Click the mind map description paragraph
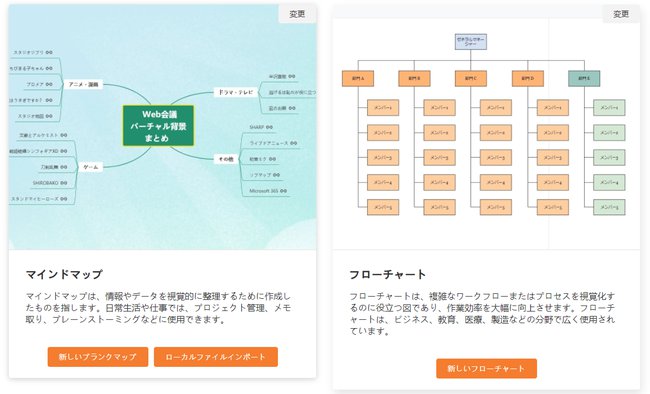 pos(158,308)
